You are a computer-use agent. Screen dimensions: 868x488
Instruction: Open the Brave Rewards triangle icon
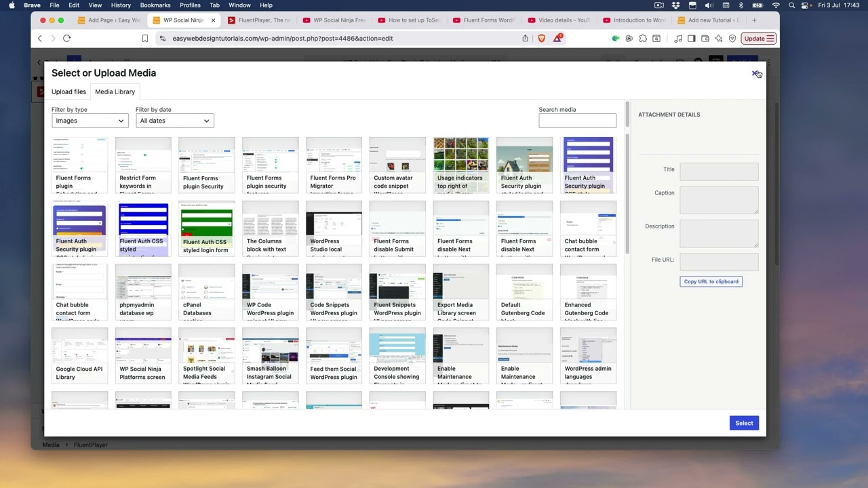[557, 39]
